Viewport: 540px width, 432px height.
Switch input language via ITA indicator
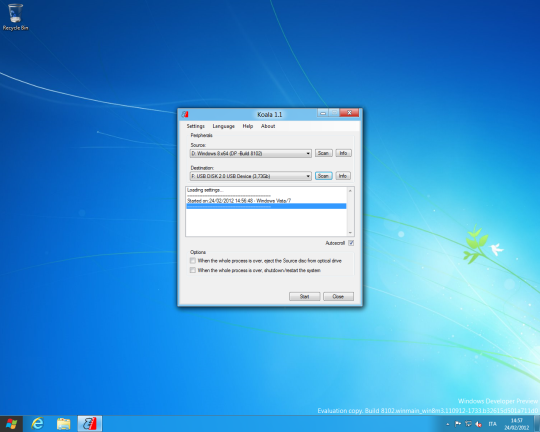pos(492,424)
